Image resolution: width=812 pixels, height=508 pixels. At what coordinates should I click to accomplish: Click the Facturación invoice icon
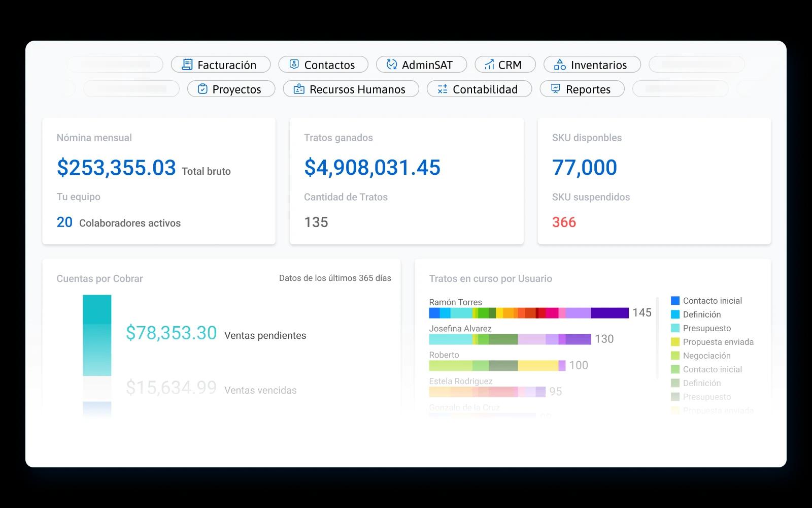click(x=187, y=65)
